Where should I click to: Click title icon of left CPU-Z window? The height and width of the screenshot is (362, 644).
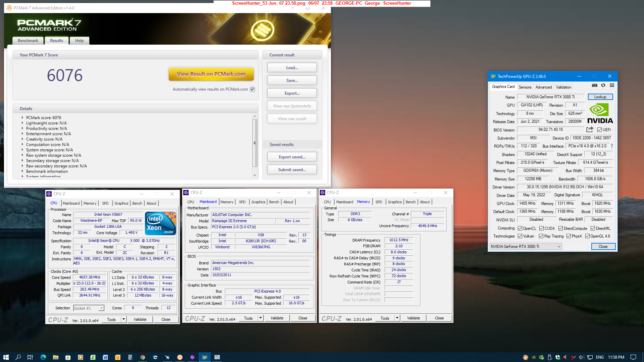[x=49, y=194]
